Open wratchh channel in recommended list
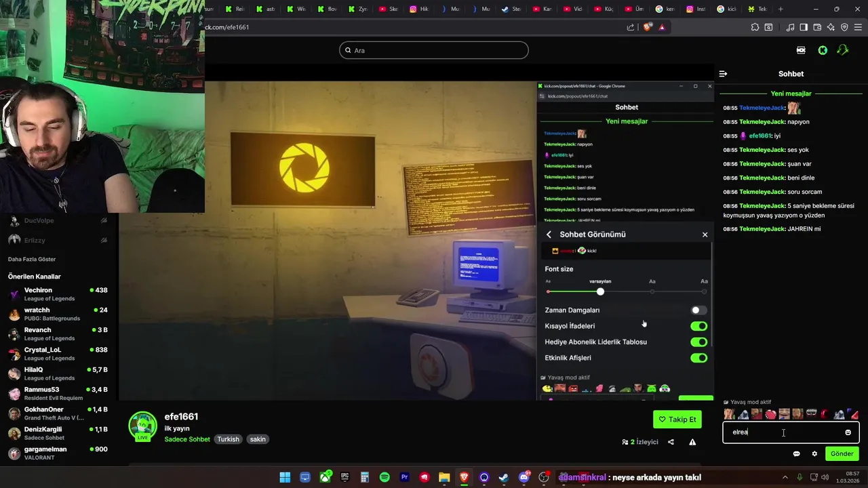The width and height of the screenshot is (868, 488). click(x=59, y=314)
